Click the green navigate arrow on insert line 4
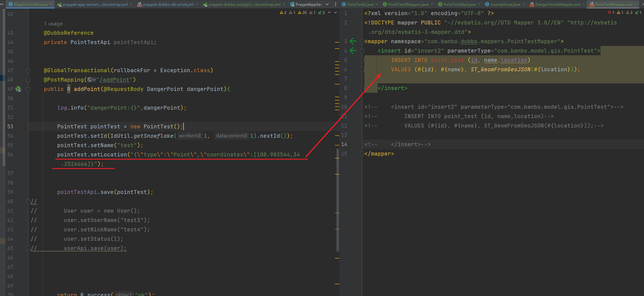 click(353, 50)
